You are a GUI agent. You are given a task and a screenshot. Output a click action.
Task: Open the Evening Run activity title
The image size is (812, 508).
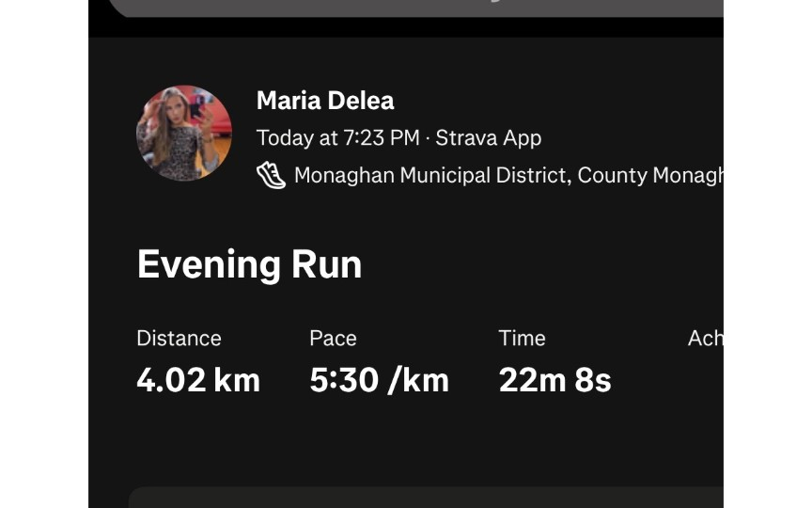(x=249, y=264)
